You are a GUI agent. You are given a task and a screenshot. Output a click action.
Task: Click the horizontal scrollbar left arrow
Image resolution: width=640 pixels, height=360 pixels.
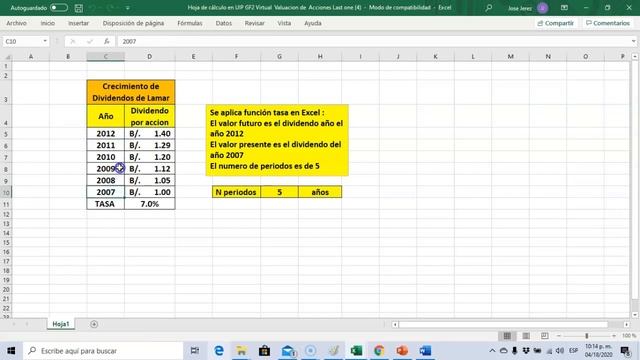pyautogui.click(x=395, y=324)
